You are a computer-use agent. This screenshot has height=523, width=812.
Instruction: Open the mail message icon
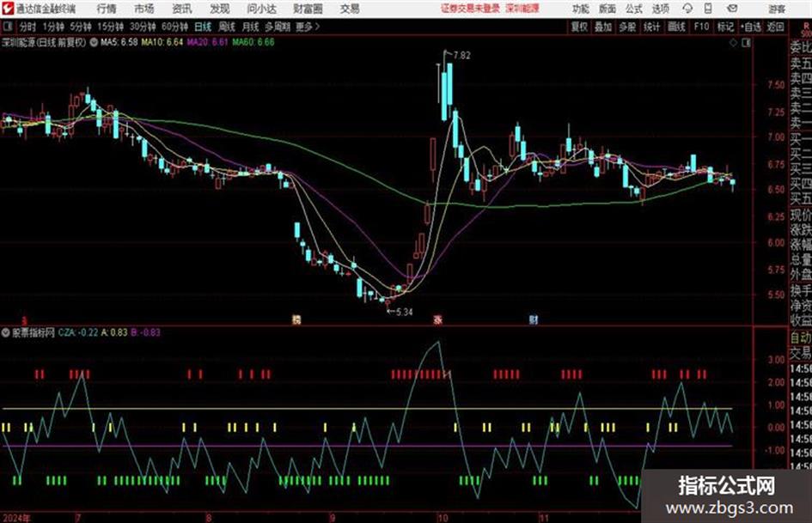pyautogui.click(x=732, y=9)
